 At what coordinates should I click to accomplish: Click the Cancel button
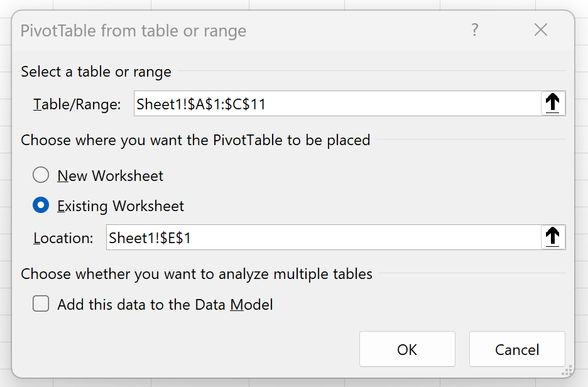click(517, 349)
